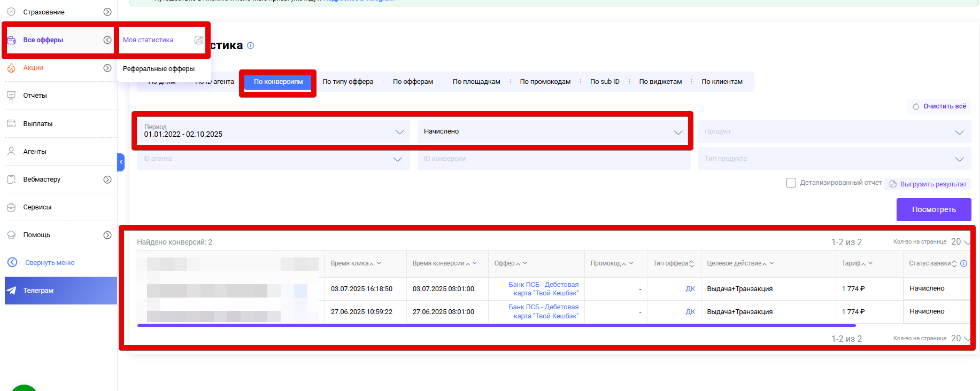Click the Моя статистика chart icon
The image size is (980, 391).
pyautogui.click(x=198, y=40)
